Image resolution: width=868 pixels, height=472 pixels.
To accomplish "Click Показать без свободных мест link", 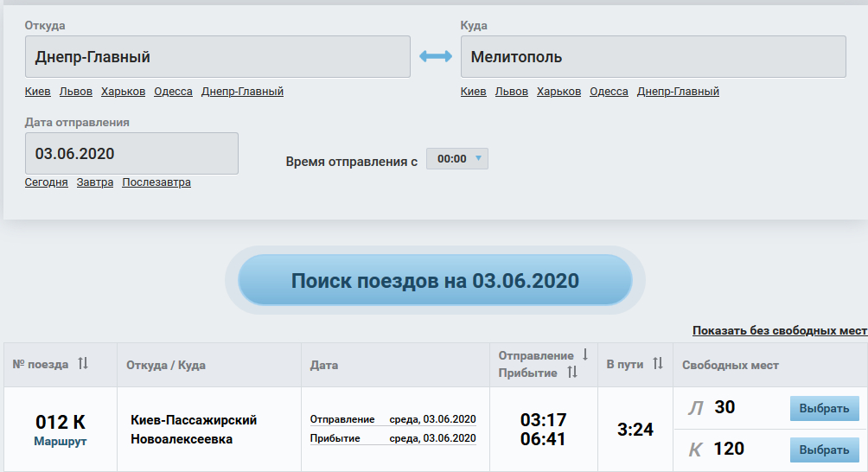I will coord(780,330).
